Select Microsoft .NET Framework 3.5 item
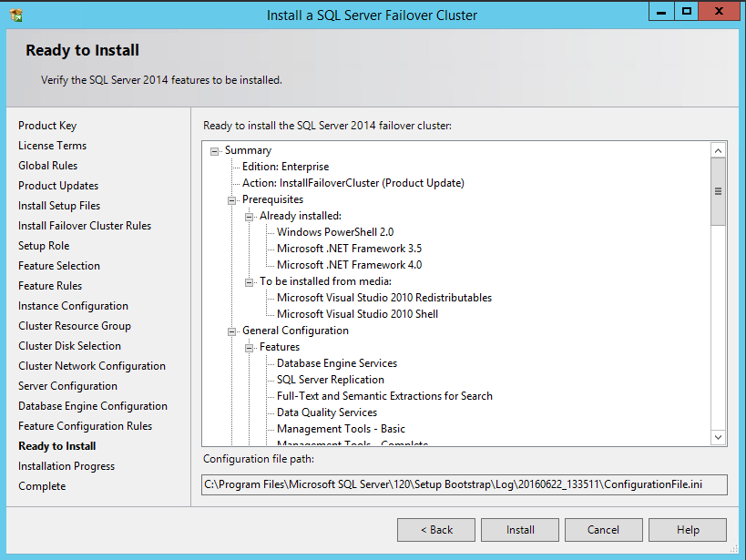 point(349,249)
